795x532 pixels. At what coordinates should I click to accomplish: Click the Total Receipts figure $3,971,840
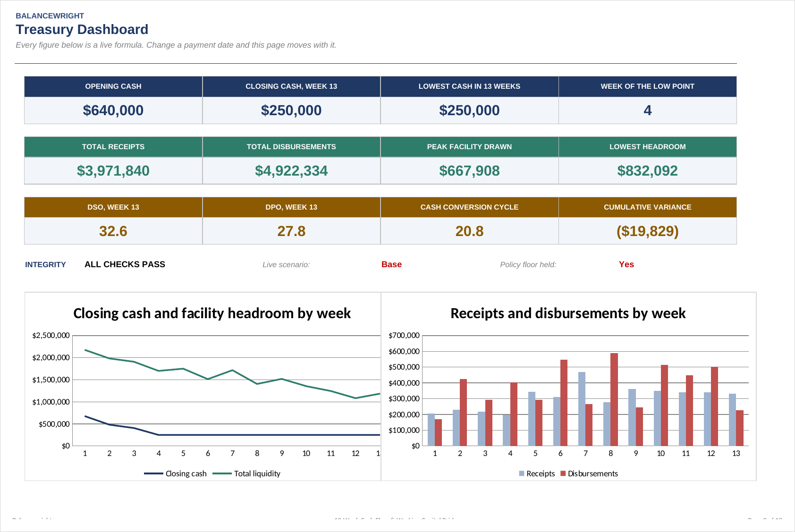[x=113, y=171]
